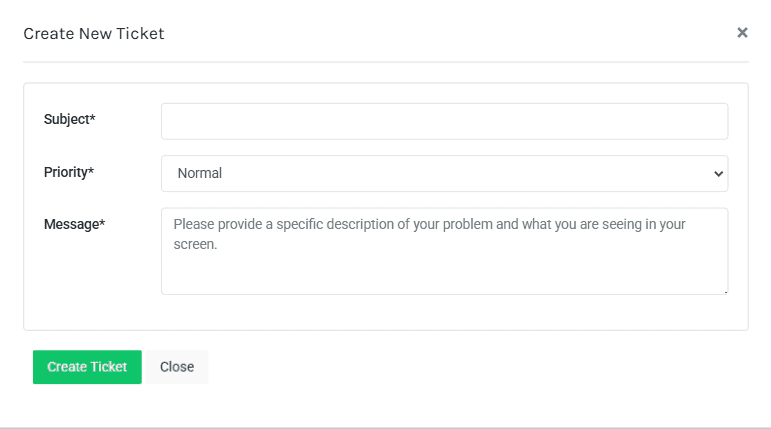
Task: Click the Priority dropdown chevron arrow
Action: coord(718,174)
